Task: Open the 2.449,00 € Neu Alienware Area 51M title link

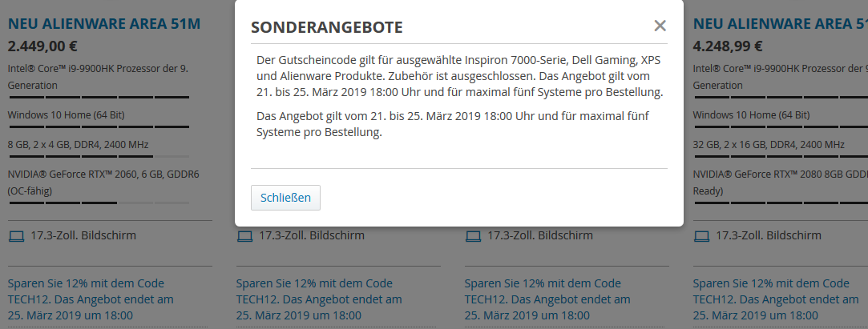Action: [x=104, y=24]
